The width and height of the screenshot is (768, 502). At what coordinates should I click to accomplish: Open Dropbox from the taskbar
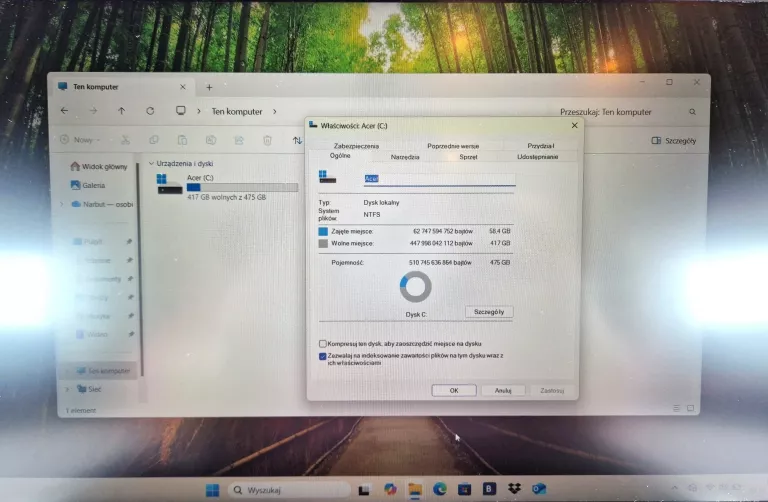(514, 489)
